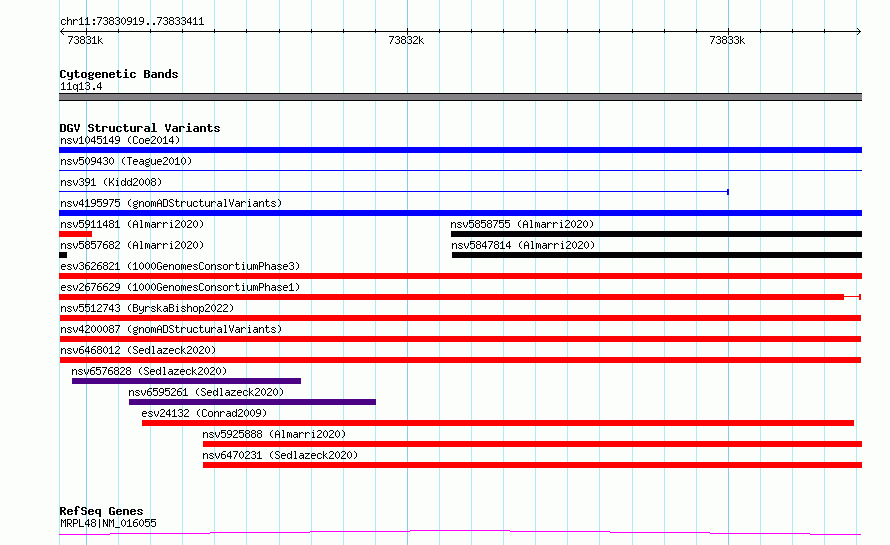Click the 73832k ruler position label
This screenshot has height=545, width=890.
pyautogui.click(x=406, y=41)
